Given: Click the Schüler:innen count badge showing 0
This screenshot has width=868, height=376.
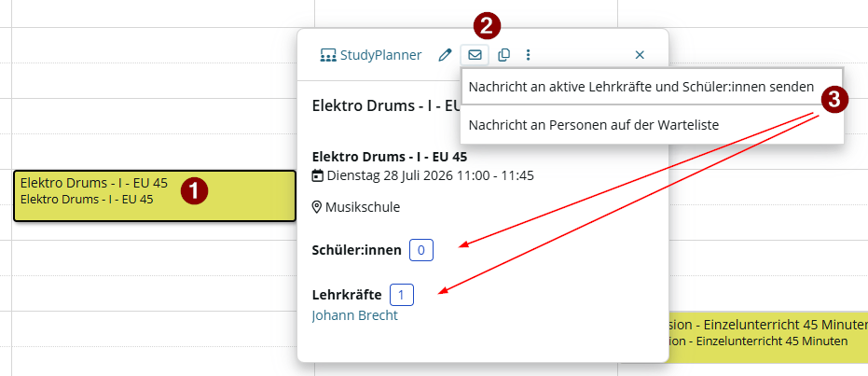Looking at the screenshot, I should click(421, 250).
